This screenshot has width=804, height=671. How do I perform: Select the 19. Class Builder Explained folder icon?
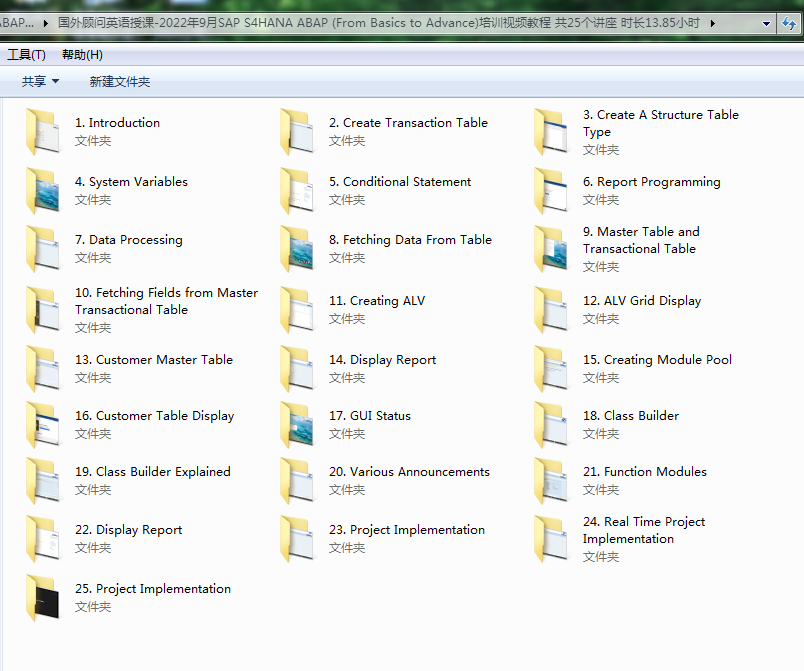43,480
